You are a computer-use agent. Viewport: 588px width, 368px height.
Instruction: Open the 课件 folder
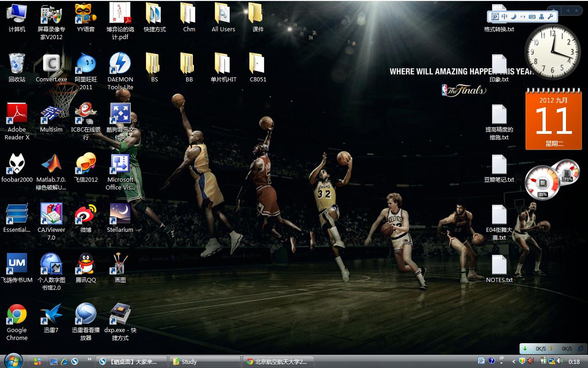tap(258, 17)
